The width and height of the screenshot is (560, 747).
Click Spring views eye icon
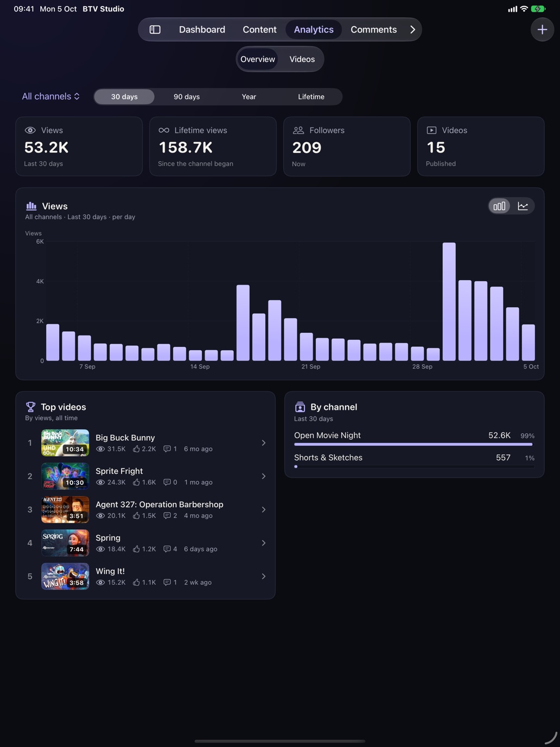pyautogui.click(x=100, y=549)
